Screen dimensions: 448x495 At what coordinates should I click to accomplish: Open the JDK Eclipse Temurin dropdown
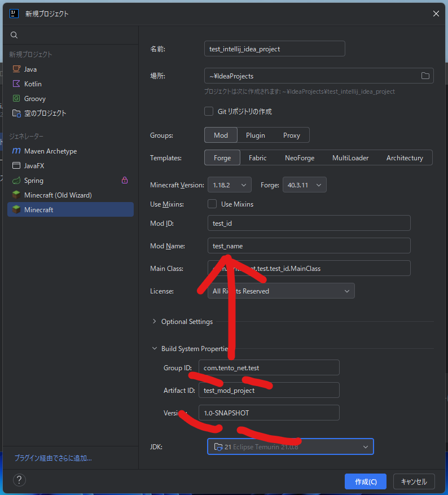coord(290,446)
